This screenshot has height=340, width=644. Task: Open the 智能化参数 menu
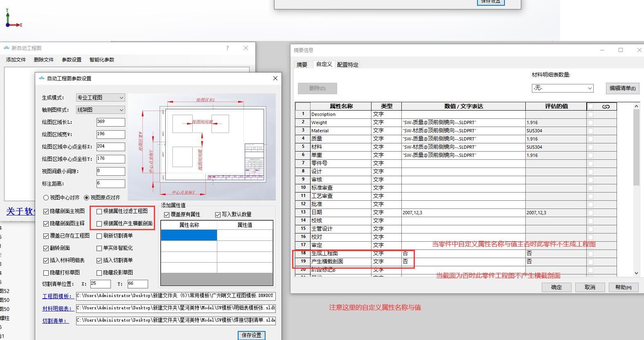[102, 60]
